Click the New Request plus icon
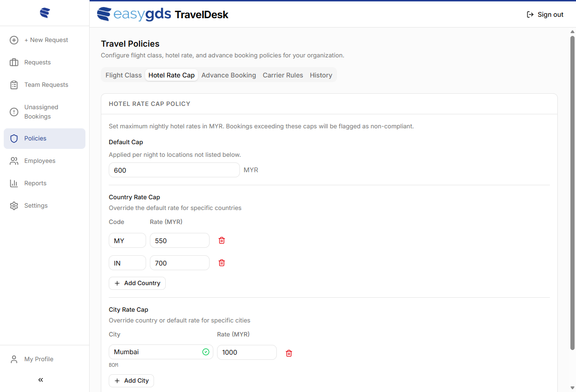Viewport: 576px width, 392px height. click(x=14, y=40)
